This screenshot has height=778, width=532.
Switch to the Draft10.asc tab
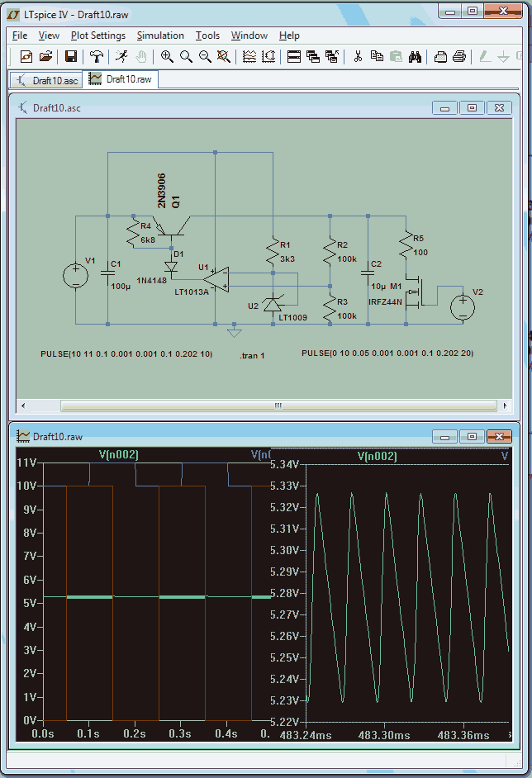[46, 80]
